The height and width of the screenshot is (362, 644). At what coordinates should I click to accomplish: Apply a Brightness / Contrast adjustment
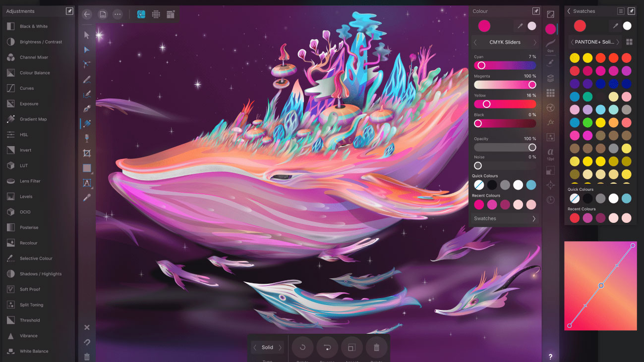tap(38, 42)
